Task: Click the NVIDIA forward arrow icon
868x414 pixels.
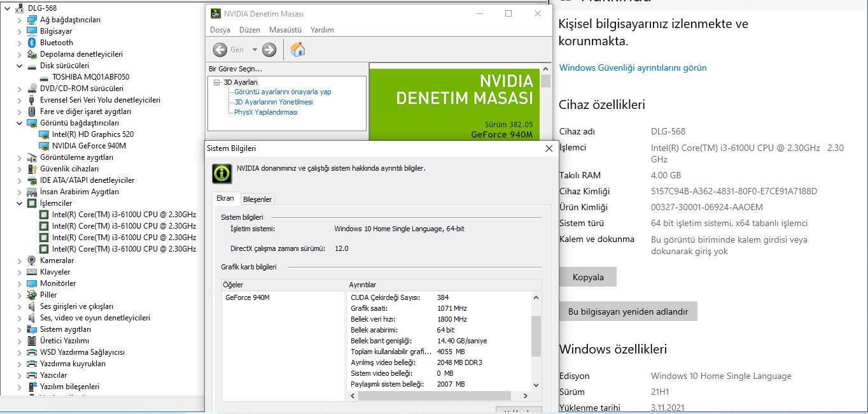Action: [269, 50]
